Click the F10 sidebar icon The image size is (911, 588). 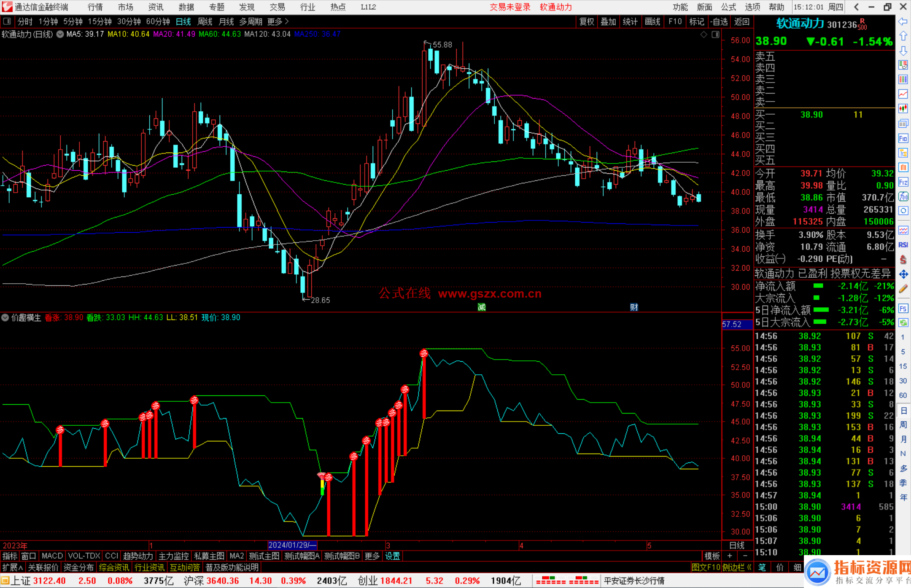903,138
